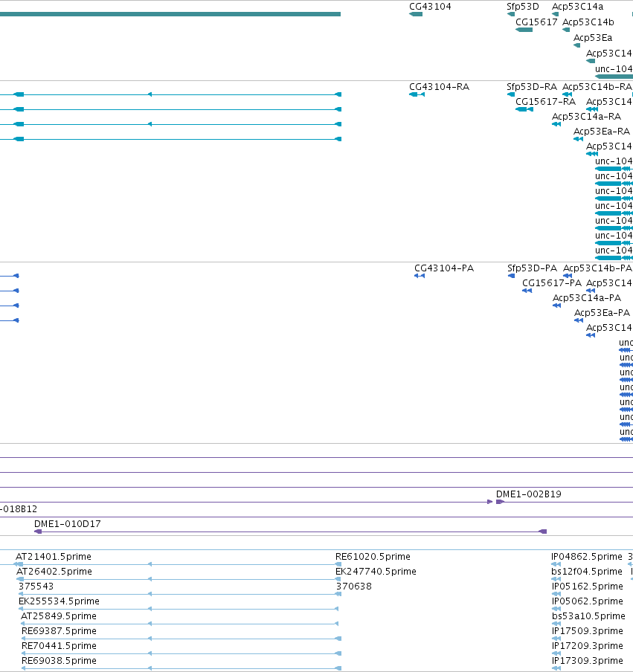The height and width of the screenshot is (672, 633).
Task: Select the AT26402.5prime EST label
Action: click(x=54, y=572)
